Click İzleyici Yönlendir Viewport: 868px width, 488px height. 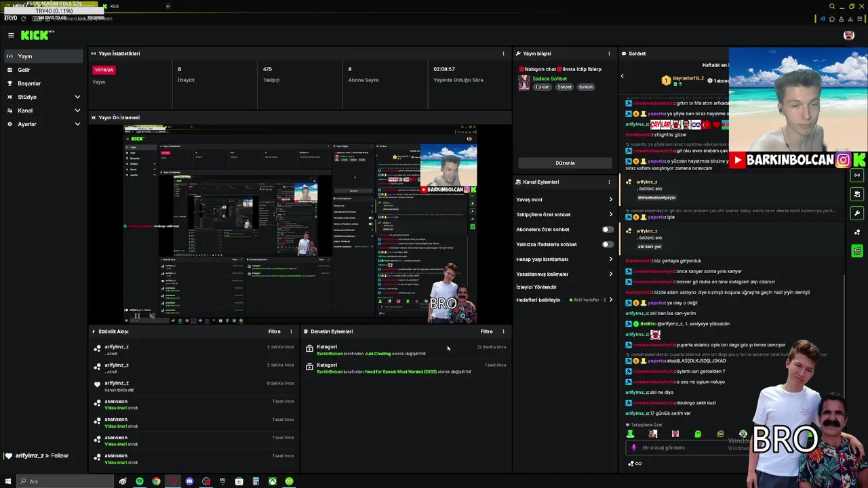click(536, 287)
